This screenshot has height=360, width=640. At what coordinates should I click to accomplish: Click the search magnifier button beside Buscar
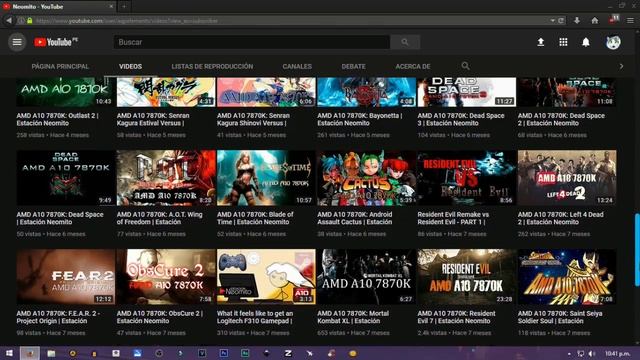click(404, 42)
